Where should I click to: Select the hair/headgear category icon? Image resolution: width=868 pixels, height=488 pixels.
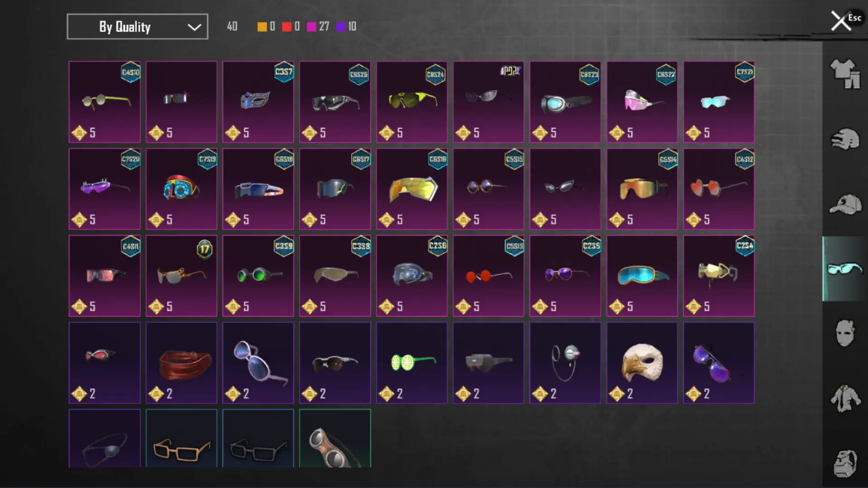coord(845,139)
